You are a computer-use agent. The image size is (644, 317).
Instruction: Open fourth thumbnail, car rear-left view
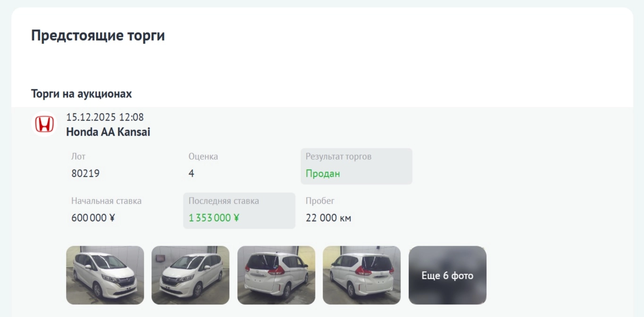pos(361,275)
